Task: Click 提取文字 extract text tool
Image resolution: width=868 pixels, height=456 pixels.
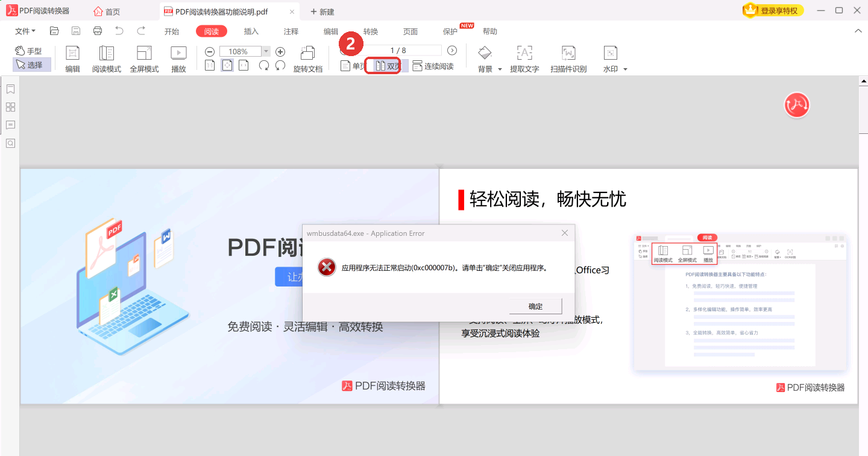Action: tap(525, 59)
